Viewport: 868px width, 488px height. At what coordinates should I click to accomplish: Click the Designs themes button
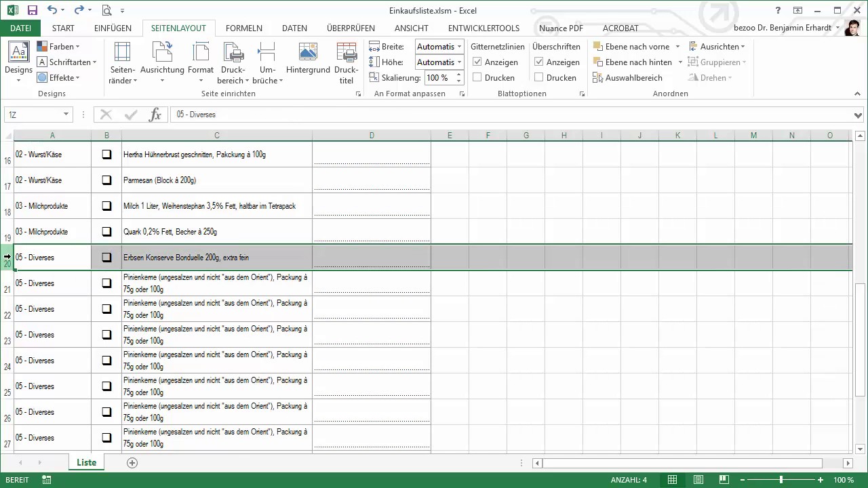point(18,62)
